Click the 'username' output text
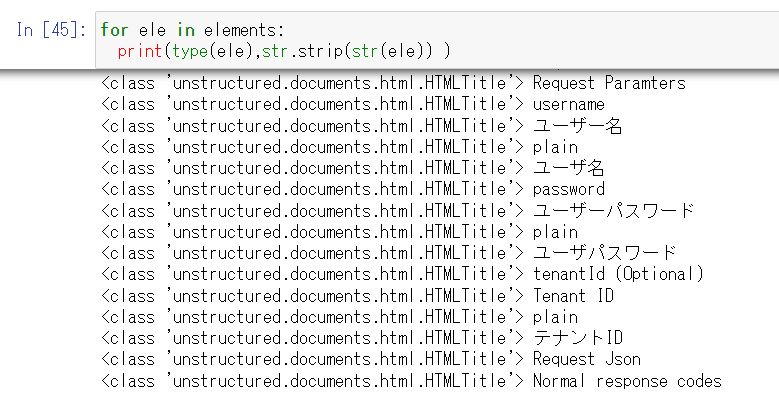This screenshot has height=393, width=779. (x=568, y=104)
